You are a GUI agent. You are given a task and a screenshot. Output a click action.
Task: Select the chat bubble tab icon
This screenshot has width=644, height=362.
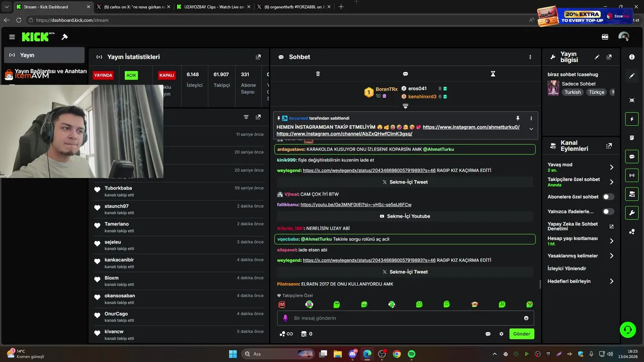click(406, 74)
